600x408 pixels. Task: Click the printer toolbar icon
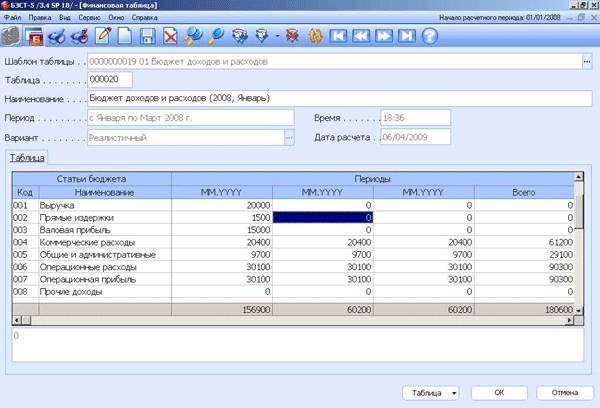pyautogui.click(x=57, y=36)
